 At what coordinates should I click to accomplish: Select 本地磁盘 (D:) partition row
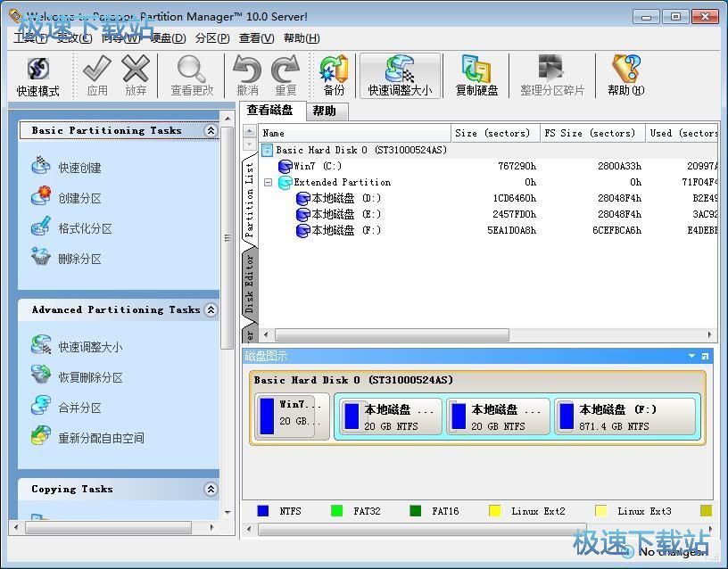pos(487,198)
